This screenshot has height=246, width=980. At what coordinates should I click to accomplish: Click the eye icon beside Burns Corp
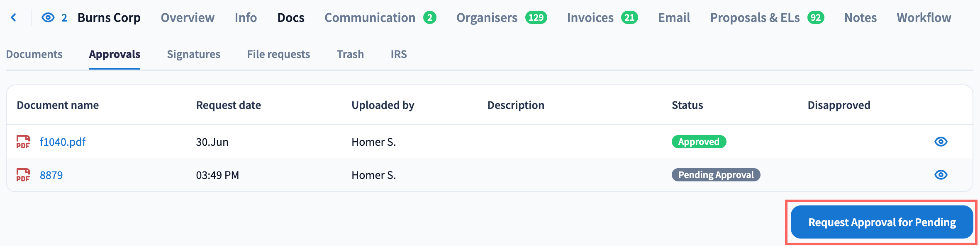click(48, 17)
